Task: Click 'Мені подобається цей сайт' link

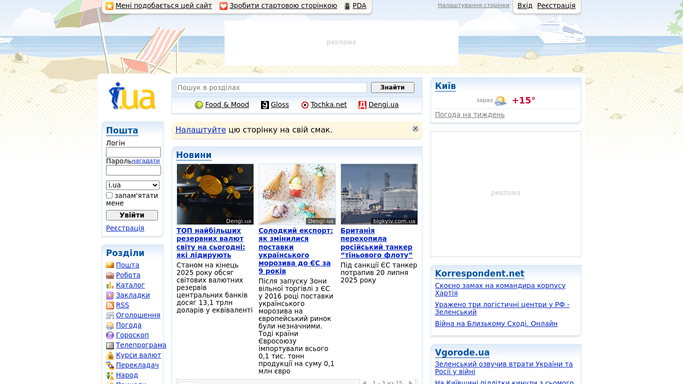Action: [163, 6]
